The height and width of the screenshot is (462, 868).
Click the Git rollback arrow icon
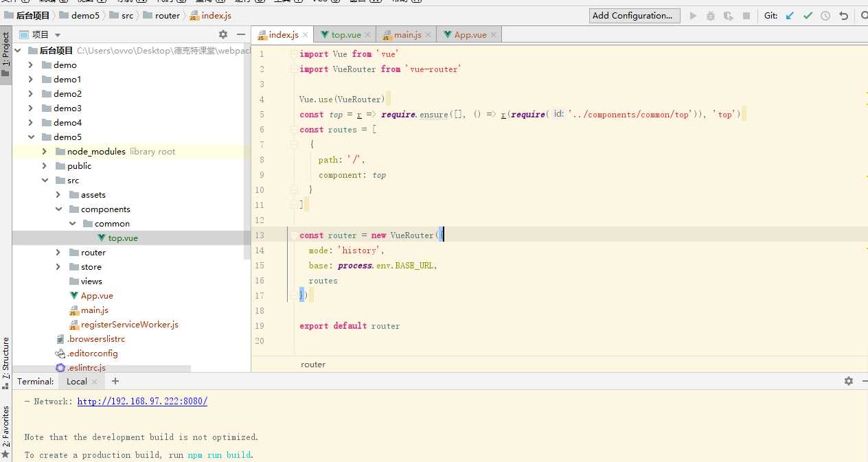(843, 16)
